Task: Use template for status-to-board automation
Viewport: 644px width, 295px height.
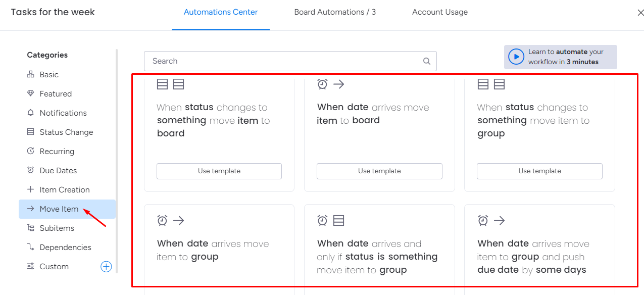Action: click(219, 171)
